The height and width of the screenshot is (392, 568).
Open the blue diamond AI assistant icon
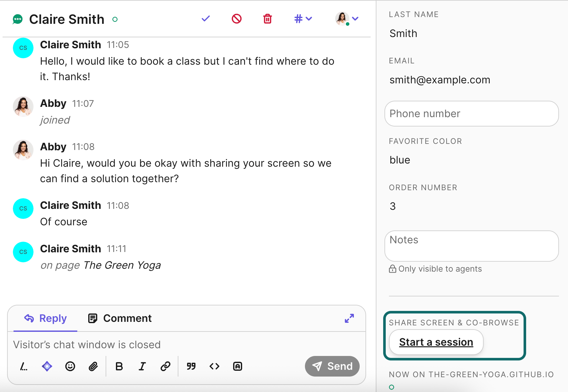tap(47, 366)
